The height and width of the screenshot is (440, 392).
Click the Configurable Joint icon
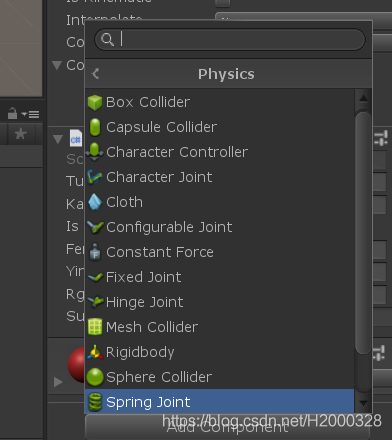coord(95,227)
